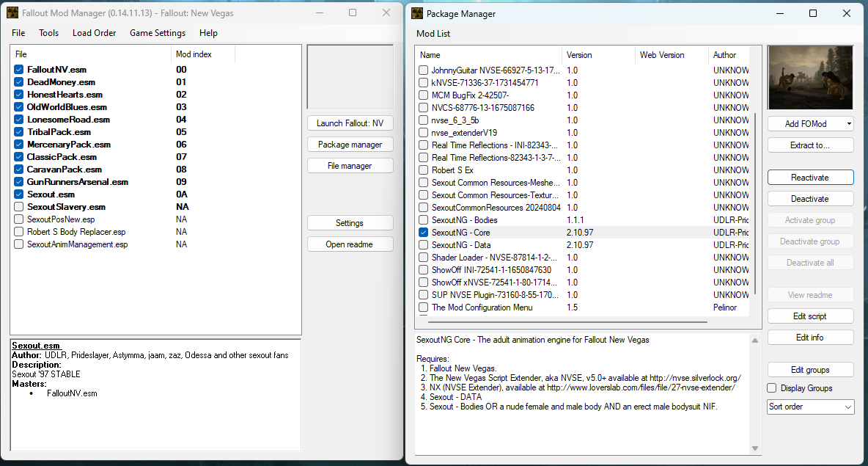The width and height of the screenshot is (868, 466).
Task: Click the Author column header
Action: pyautogui.click(x=729, y=56)
